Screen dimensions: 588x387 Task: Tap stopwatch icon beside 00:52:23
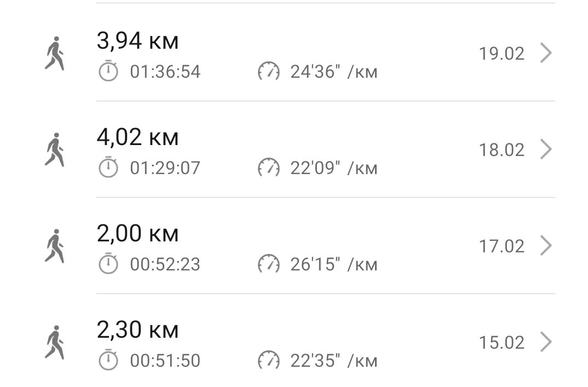[x=108, y=264]
